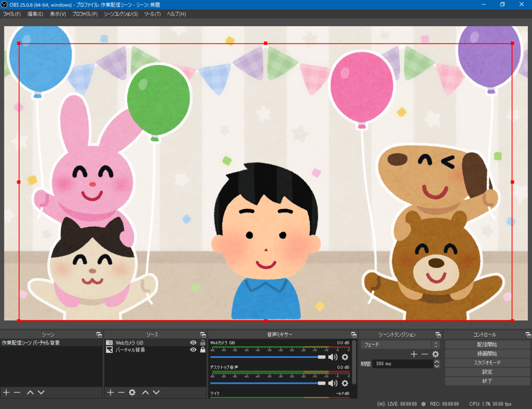Toggle visibility of バーチャル背景 source

(x=193, y=350)
